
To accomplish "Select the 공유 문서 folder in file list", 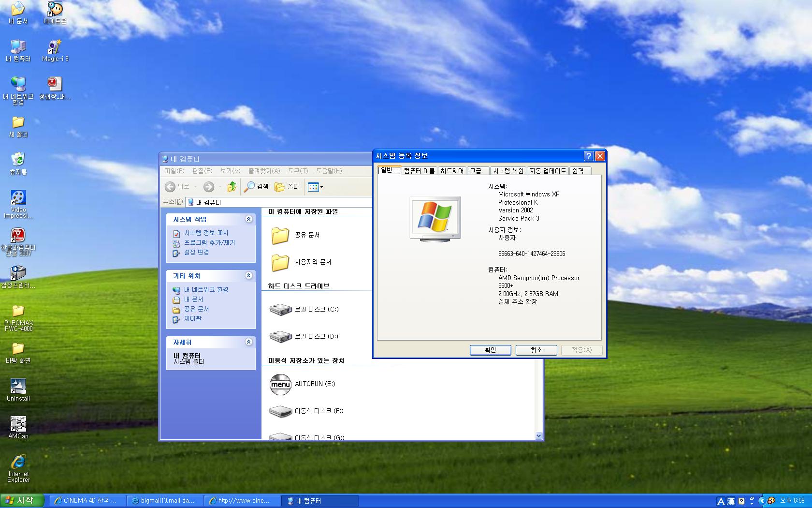I will (295, 235).
